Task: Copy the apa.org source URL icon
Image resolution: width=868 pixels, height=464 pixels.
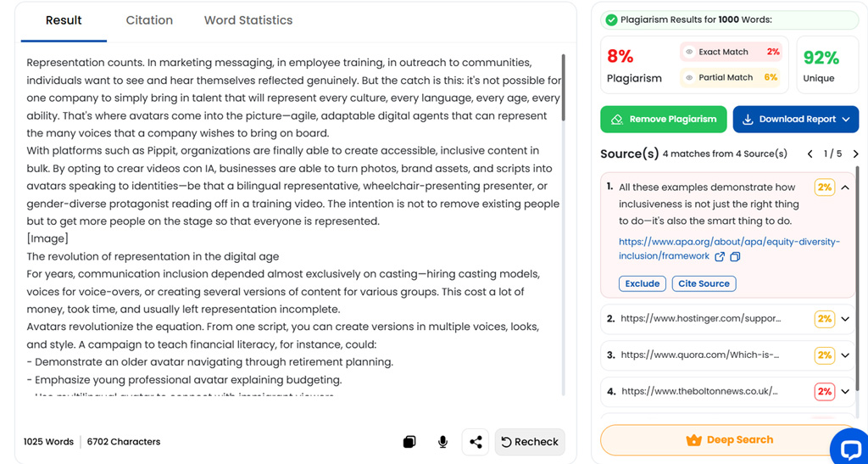Action: click(x=735, y=257)
